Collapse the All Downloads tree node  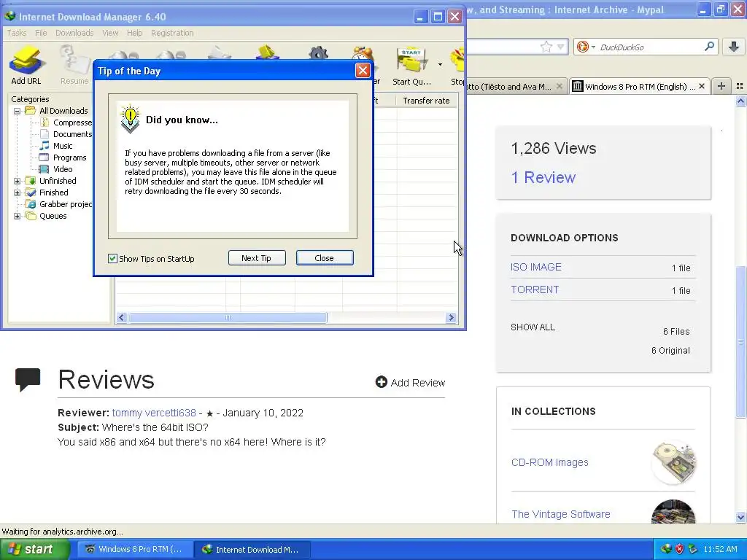(x=18, y=111)
